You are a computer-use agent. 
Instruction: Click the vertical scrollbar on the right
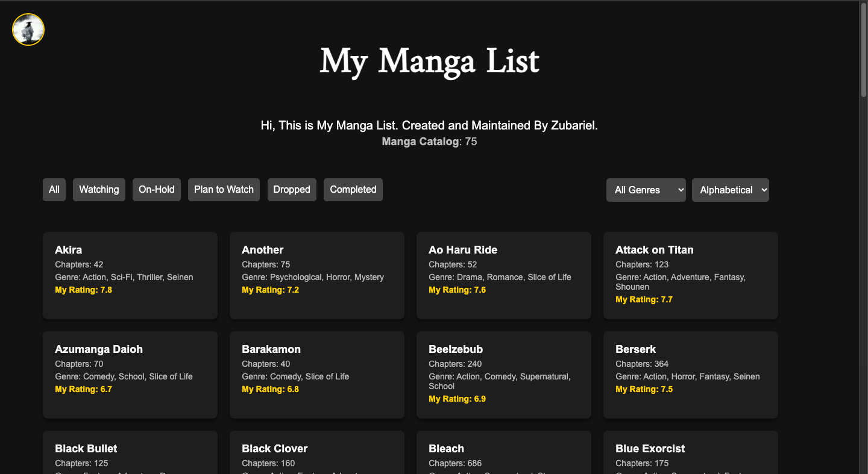pos(863,48)
